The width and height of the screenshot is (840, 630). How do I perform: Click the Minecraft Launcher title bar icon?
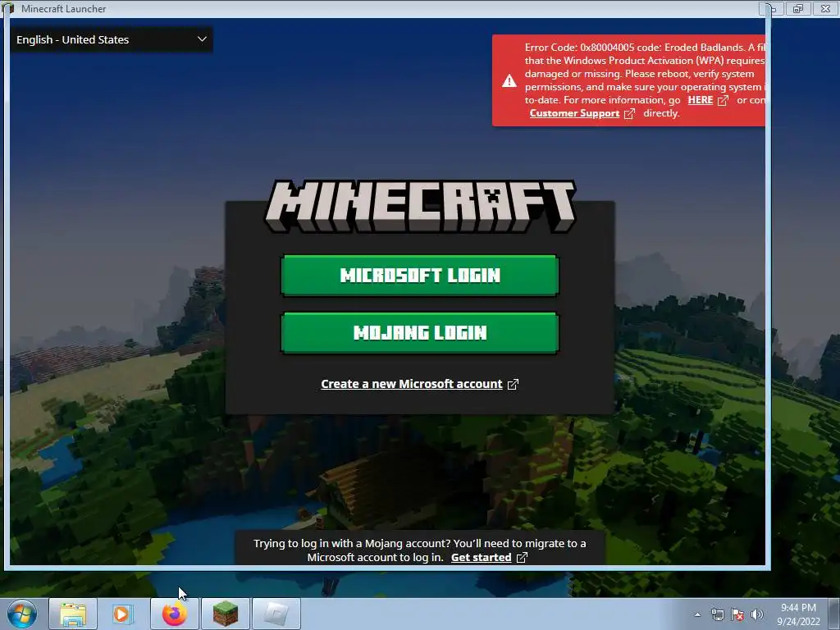click(x=8, y=8)
